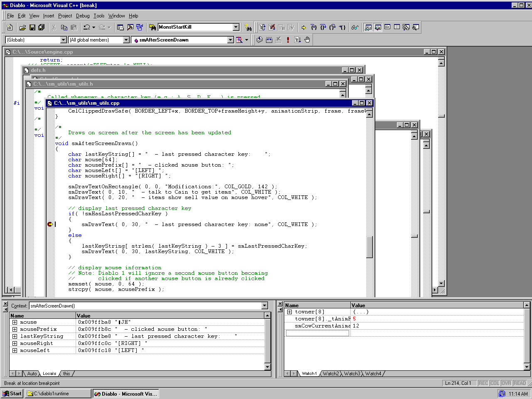Copy selection using the Copy toolbar icon

tap(64, 27)
